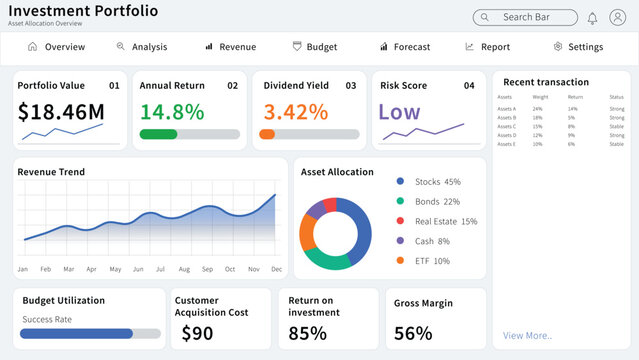This screenshot has height=360, width=639.
Task: Click the green Bonds legend dot
Action: [x=400, y=201]
